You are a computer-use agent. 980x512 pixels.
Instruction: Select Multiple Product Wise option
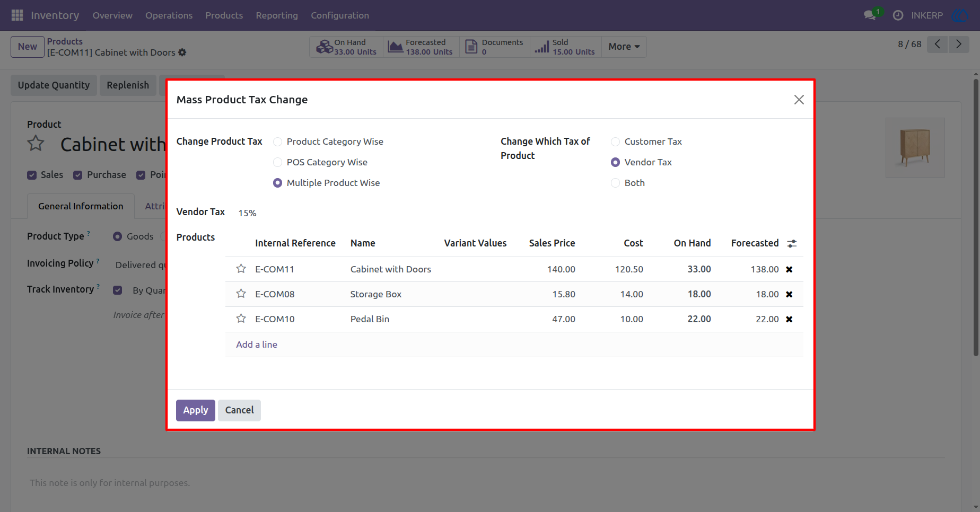(x=277, y=183)
